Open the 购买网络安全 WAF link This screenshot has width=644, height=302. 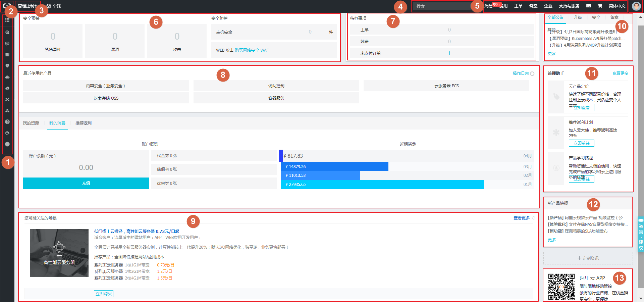pyautogui.click(x=252, y=50)
